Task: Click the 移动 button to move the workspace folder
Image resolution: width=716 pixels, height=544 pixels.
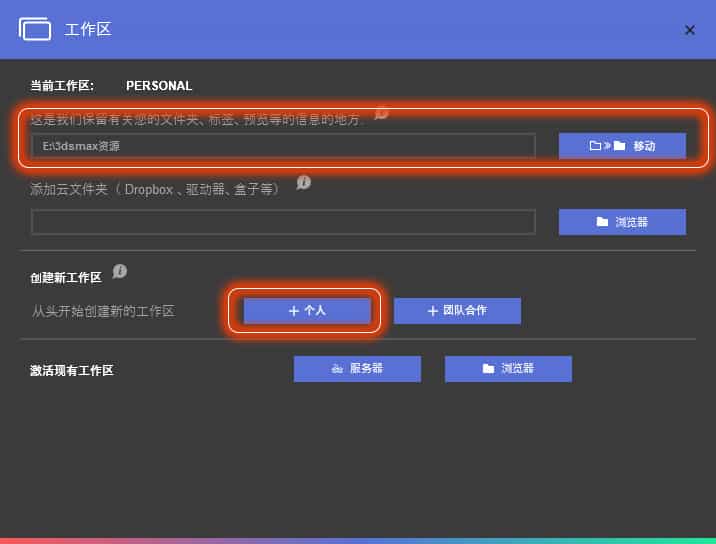Action: pyautogui.click(x=622, y=146)
